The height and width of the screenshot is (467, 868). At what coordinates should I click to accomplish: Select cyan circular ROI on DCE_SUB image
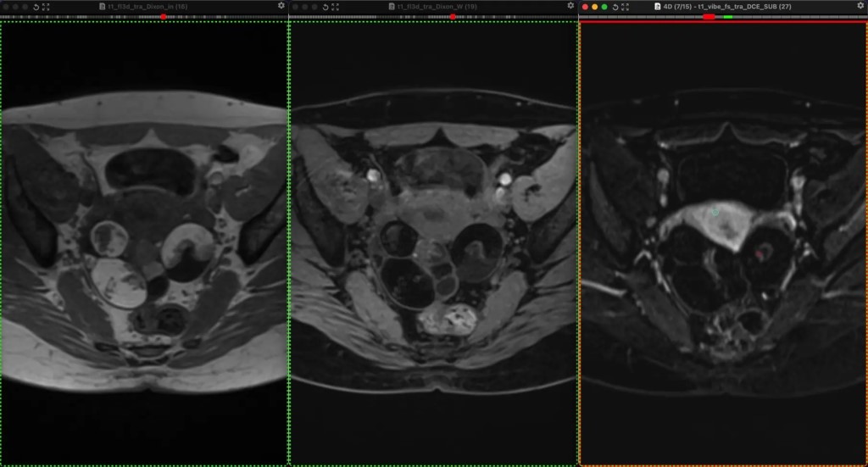tap(715, 212)
